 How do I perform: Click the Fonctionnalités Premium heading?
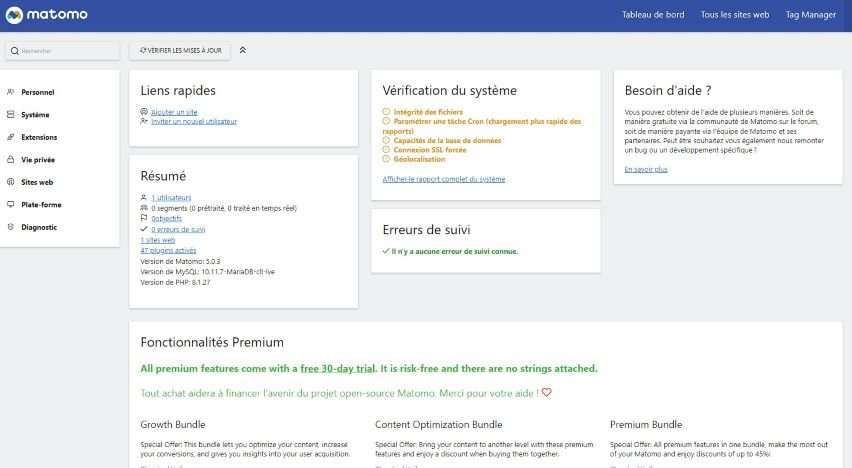coord(212,342)
